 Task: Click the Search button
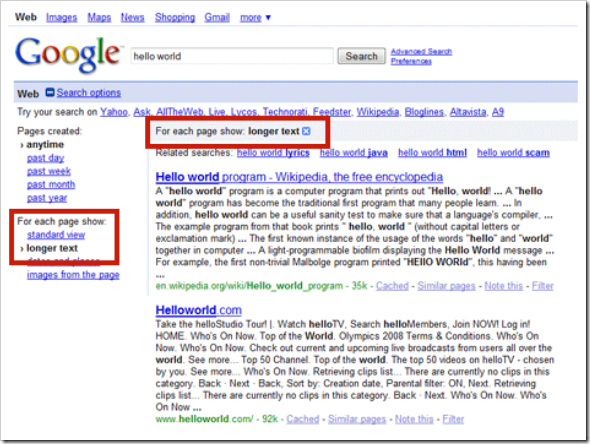tap(361, 56)
